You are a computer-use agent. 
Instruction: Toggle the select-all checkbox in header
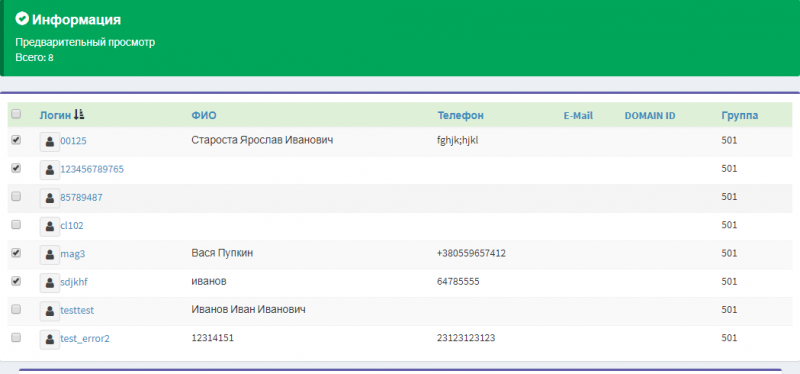16,114
